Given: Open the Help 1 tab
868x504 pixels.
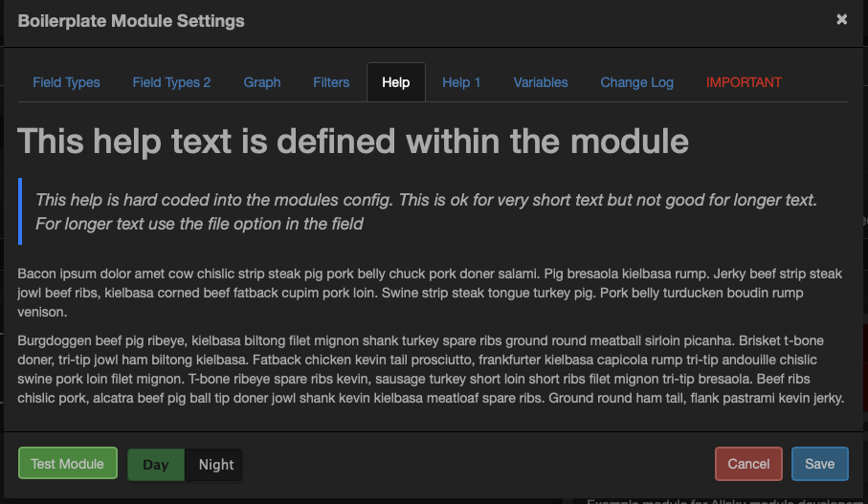Looking at the screenshot, I should 461,82.
